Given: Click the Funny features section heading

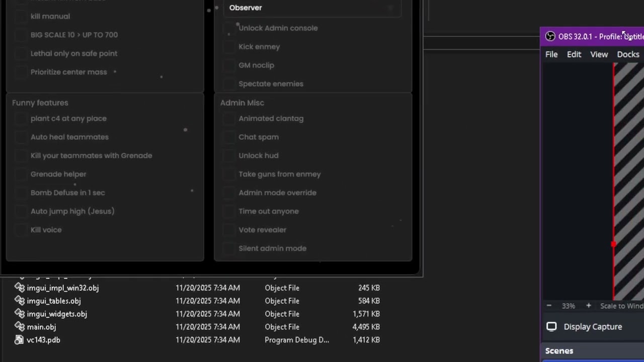Looking at the screenshot, I should click(x=40, y=103).
